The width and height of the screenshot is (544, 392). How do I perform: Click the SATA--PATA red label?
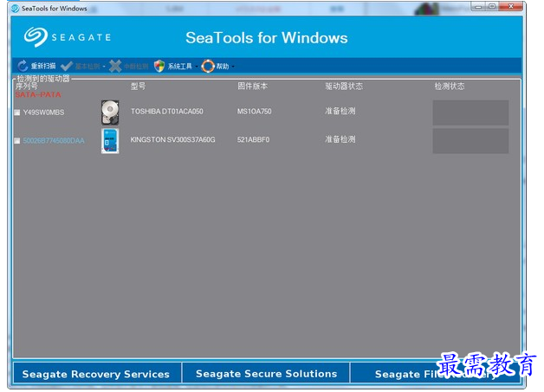[38, 94]
